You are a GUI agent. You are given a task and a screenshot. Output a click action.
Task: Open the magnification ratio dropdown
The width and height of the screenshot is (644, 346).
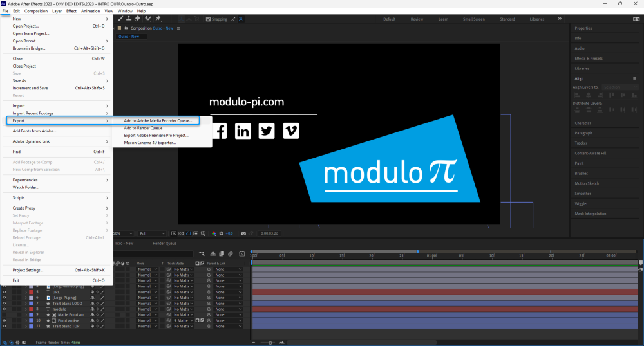pos(122,233)
